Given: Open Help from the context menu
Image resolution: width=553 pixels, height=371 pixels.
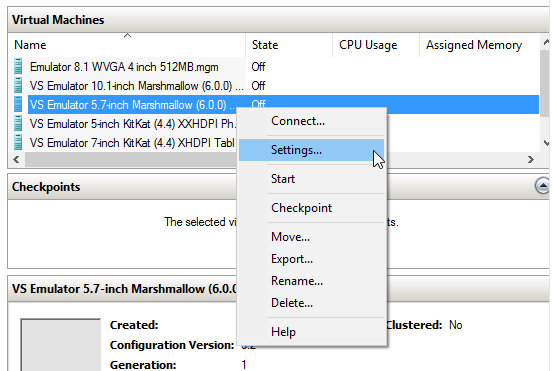Looking at the screenshot, I should point(311,332).
